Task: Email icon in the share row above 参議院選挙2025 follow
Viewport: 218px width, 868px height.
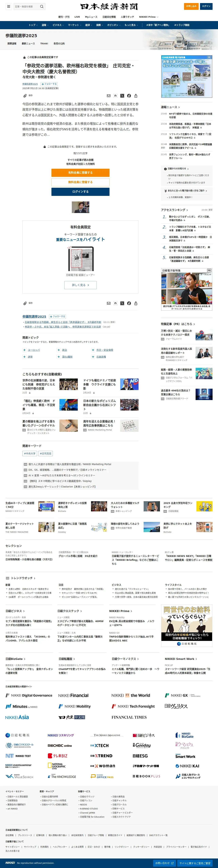Action: [x=108, y=303]
